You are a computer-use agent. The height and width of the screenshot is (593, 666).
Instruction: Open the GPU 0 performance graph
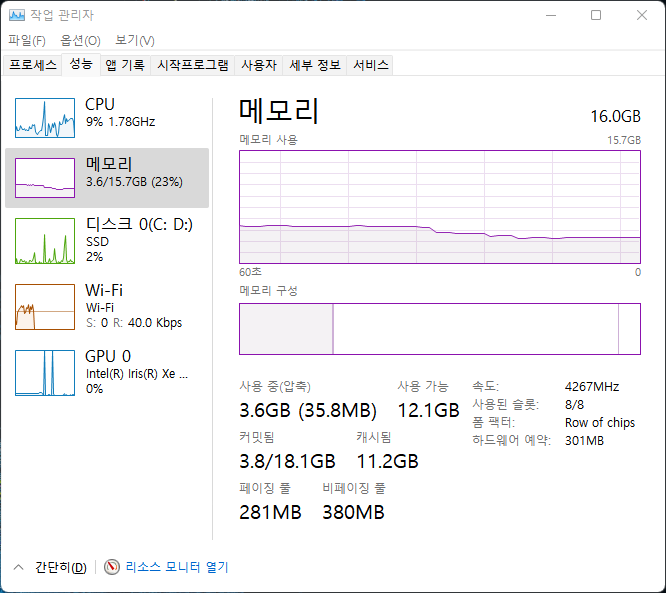click(x=45, y=373)
